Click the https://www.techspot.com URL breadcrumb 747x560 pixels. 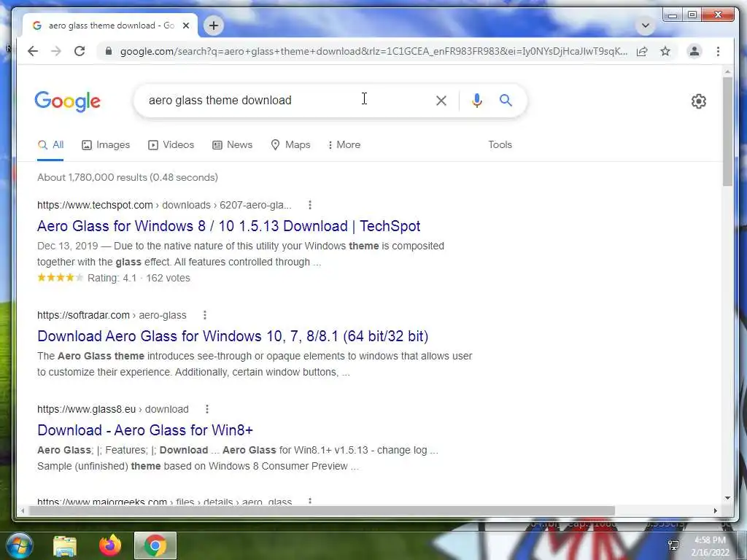pyautogui.click(x=95, y=205)
